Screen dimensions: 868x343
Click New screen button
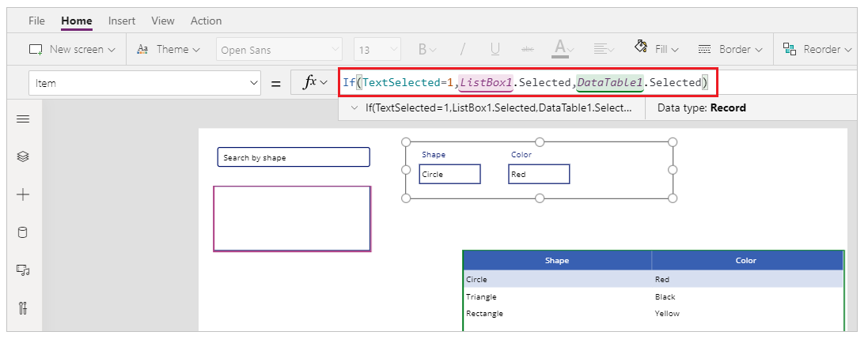click(72, 49)
